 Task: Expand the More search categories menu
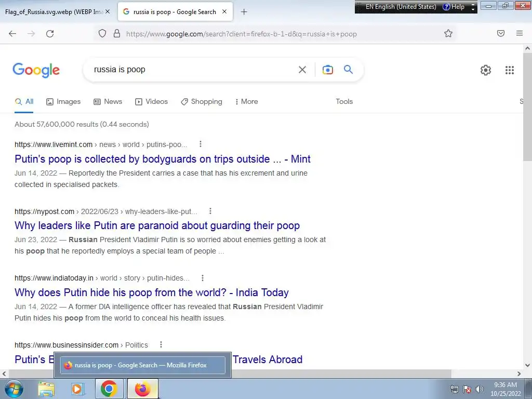coord(247,101)
